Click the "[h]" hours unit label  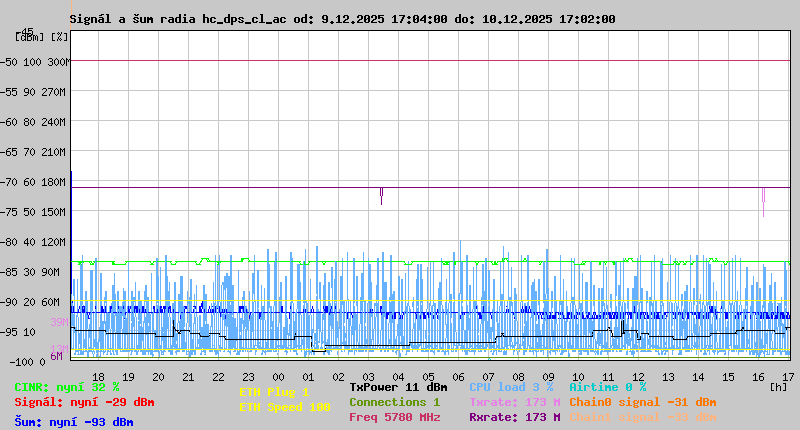coord(779,387)
